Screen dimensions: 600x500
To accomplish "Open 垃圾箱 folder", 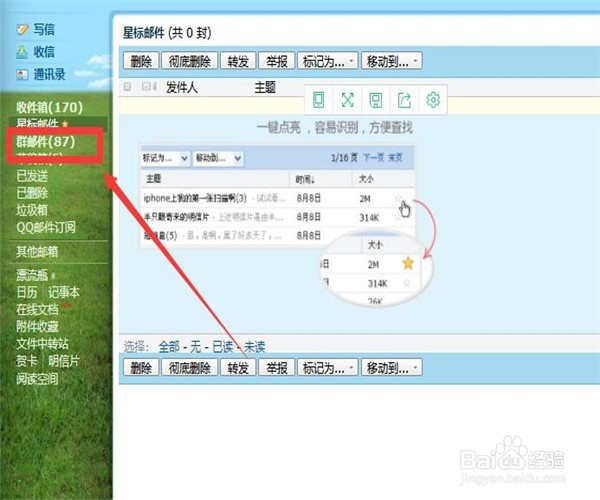I will [32, 210].
